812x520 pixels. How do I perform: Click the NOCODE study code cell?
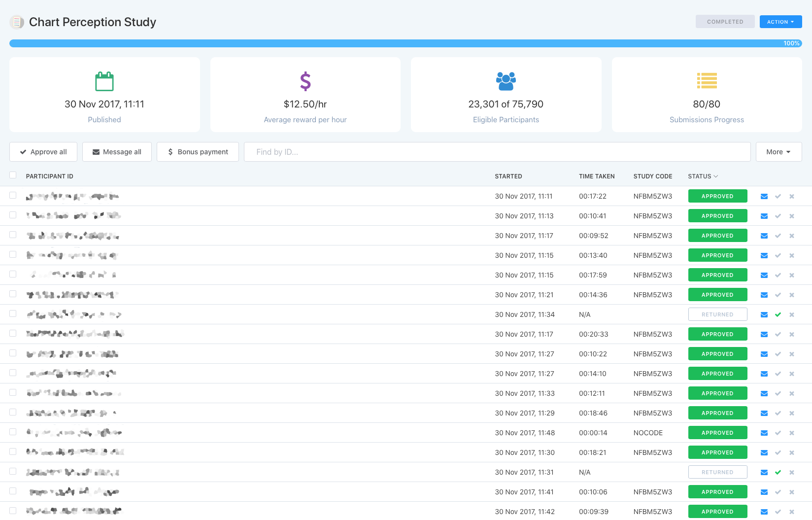coord(648,433)
